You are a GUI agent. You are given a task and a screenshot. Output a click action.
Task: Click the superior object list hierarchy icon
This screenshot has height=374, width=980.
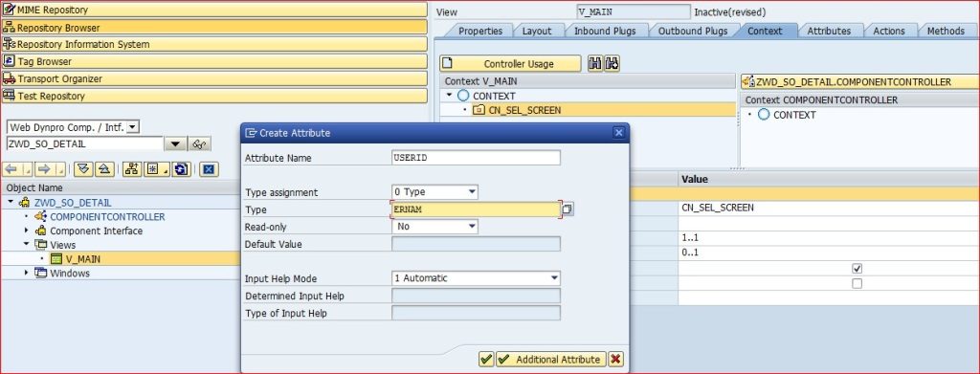pos(132,169)
